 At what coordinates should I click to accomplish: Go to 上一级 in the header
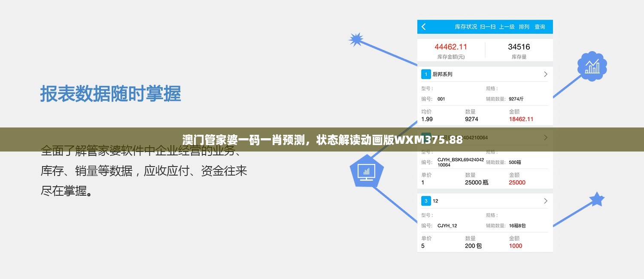click(507, 27)
